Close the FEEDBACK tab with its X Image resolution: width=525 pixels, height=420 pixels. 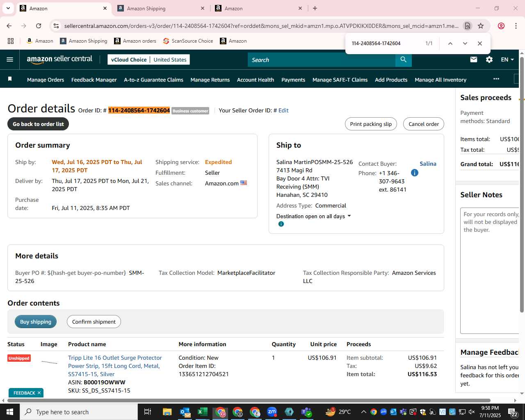coord(39,393)
